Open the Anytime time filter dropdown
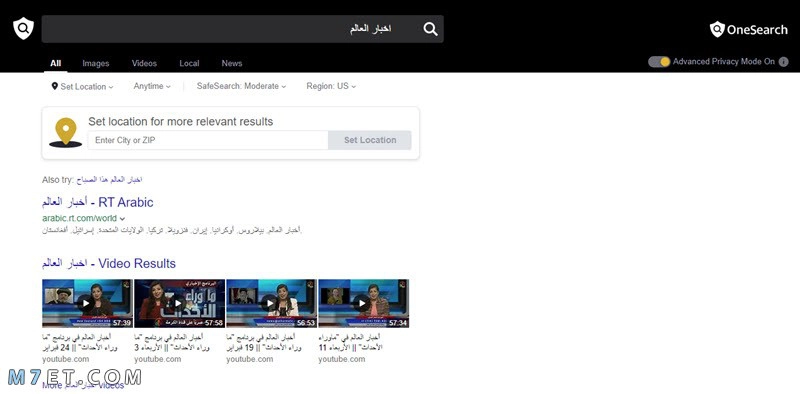This screenshot has width=800, height=394. click(152, 86)
